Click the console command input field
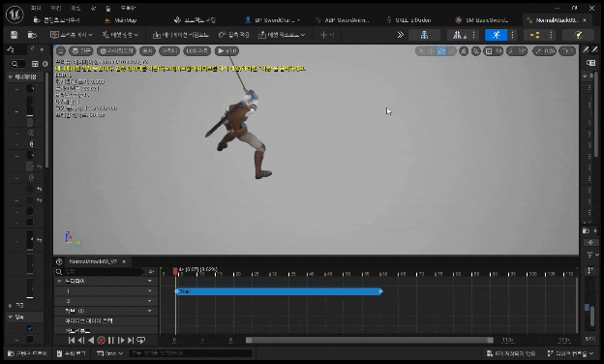Viewport: 604px width, 364px height. 191,353
